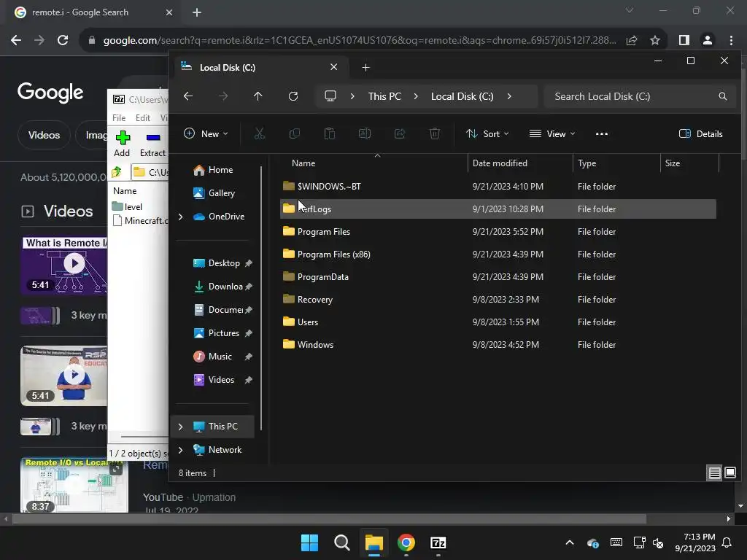Expand the Network tree node
This screenshot has height=560, width=747.
[x=181, y=450]
